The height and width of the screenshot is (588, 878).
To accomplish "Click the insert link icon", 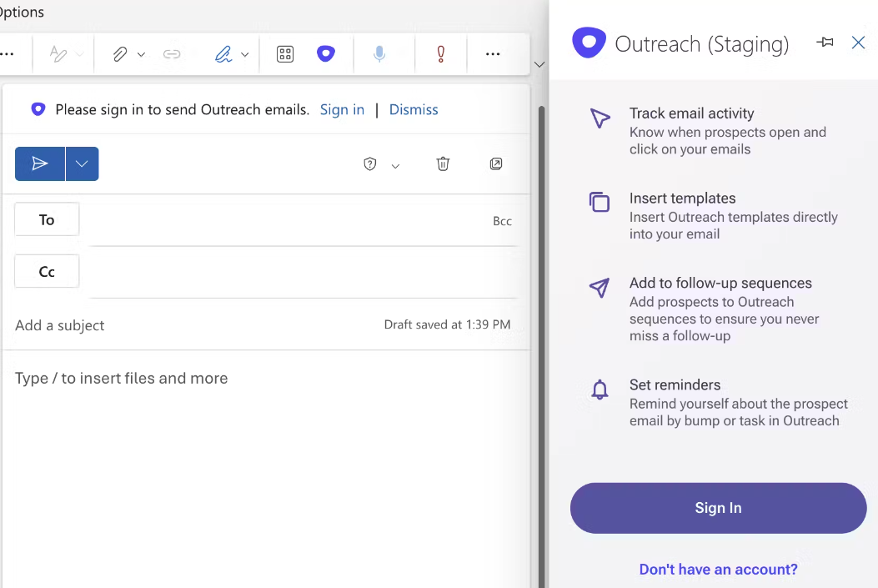I will click(172, 54).
